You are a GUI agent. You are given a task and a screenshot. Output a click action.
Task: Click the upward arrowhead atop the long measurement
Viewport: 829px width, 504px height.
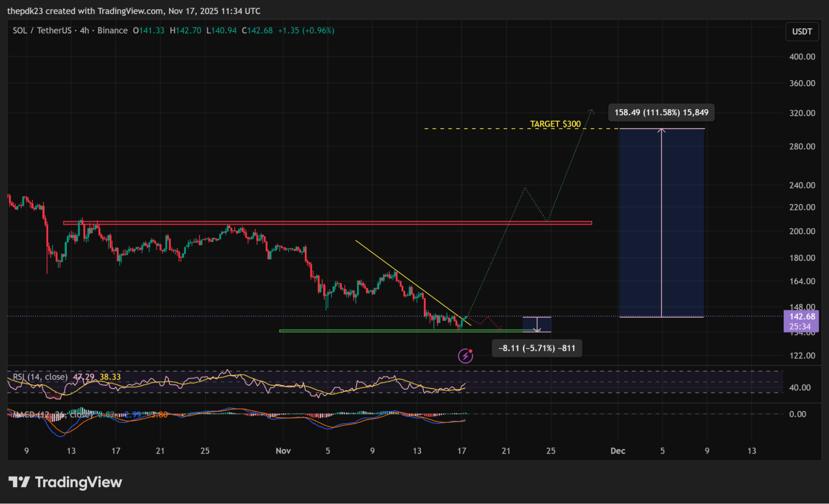tap(661, 131)
